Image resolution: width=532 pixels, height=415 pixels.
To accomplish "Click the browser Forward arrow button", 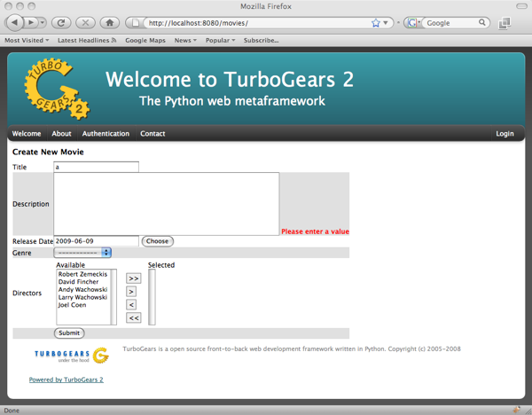I will 31,23.
